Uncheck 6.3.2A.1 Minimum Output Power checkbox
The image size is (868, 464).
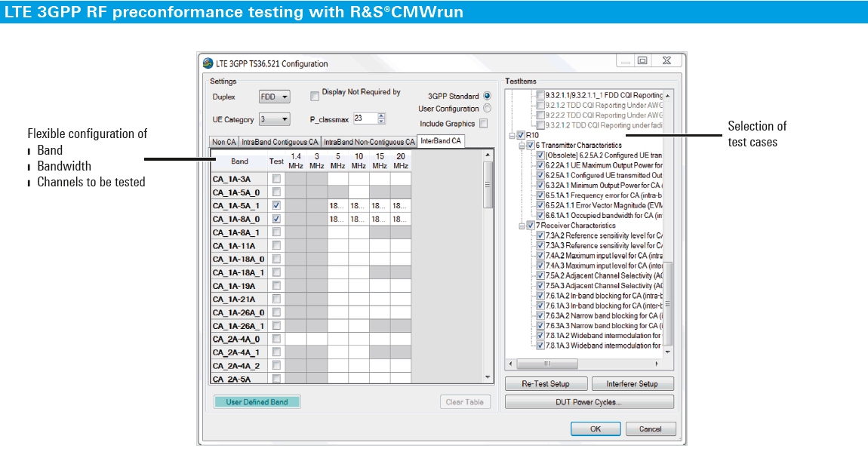point(540,186)
